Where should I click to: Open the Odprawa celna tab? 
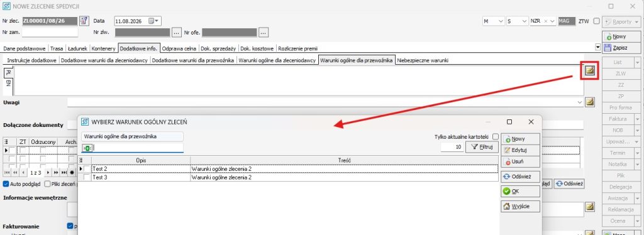point(179,48)
